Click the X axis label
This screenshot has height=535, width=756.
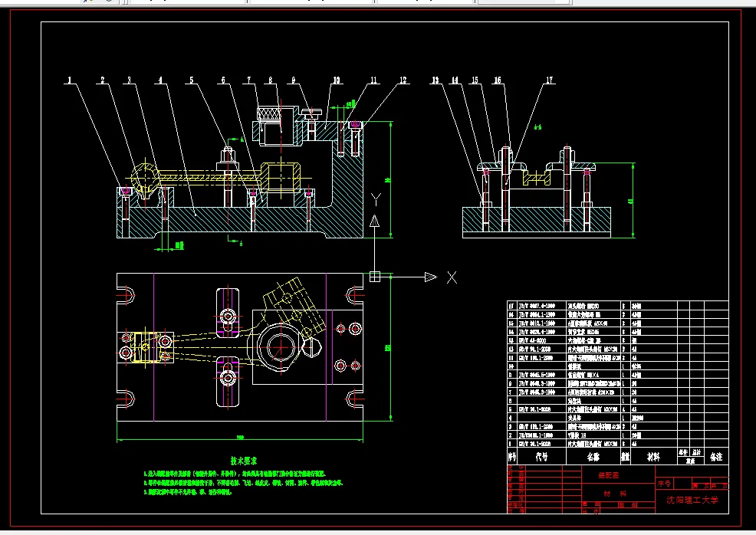tap(452, 277)
